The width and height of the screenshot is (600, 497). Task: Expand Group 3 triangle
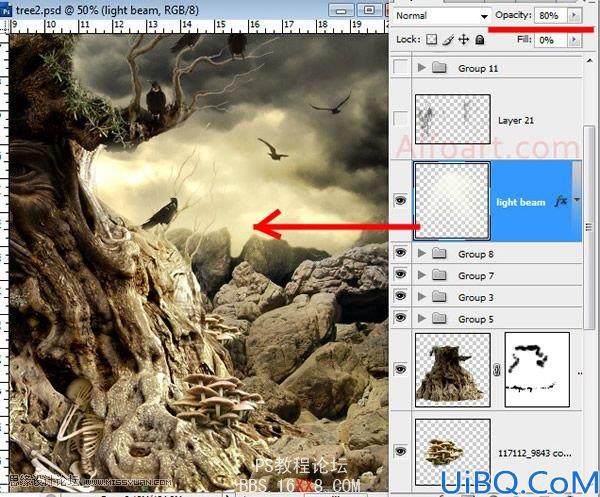click(x=421, y=297)
